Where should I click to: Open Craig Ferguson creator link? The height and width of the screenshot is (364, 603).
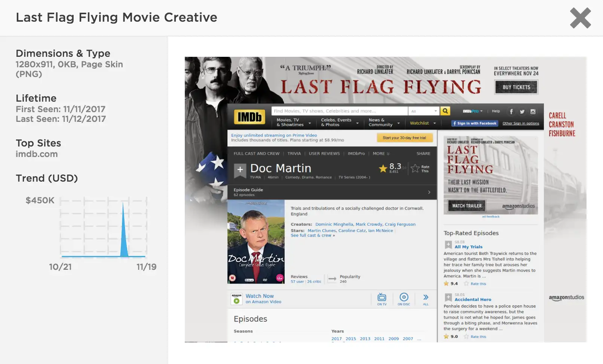400,224
